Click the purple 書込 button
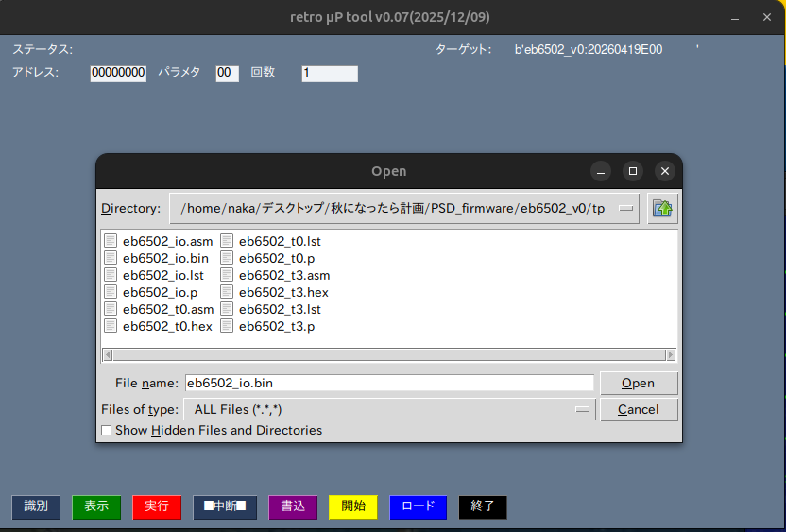786x532 pixels. point(293,507)
